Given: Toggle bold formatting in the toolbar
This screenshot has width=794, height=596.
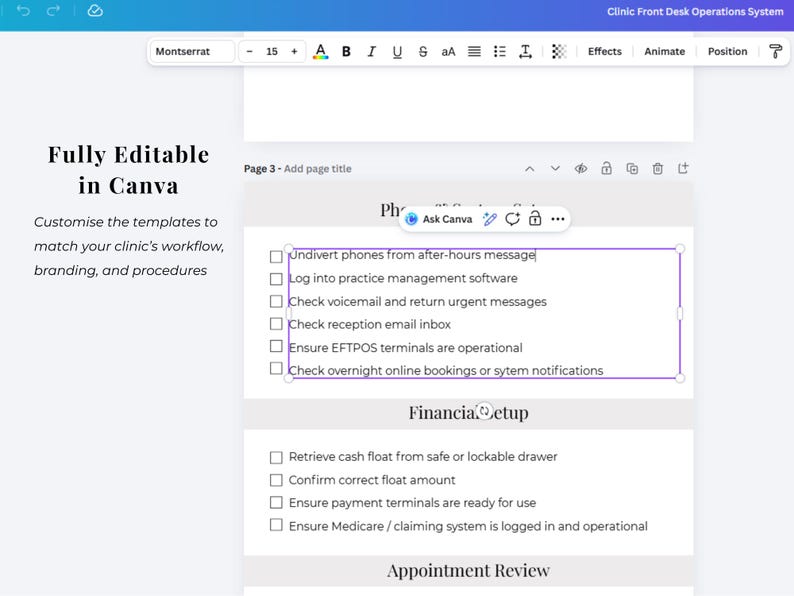Looking at the screenshot, I should pyautogui.click(x=346, y=52).
